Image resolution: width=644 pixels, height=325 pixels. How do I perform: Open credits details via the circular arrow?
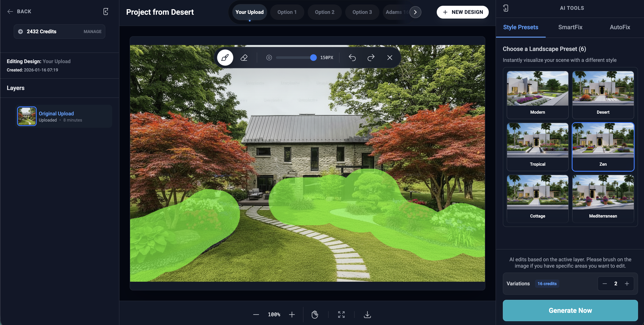20,32
